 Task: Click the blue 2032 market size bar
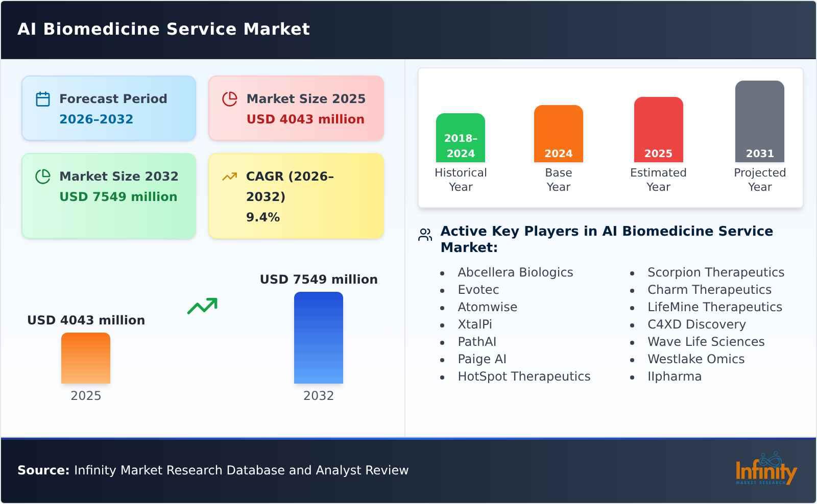coord(319,338)
